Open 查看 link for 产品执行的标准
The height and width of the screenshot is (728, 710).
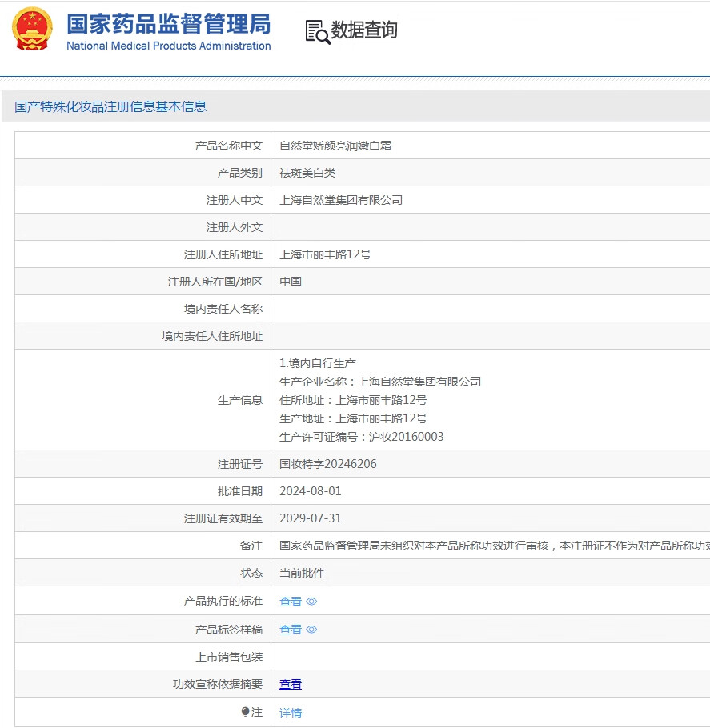(x=291, y=602)
